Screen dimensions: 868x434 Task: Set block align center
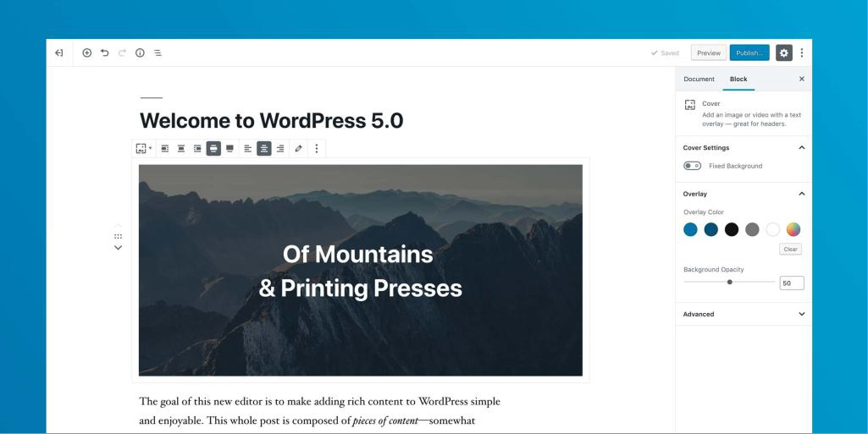pyautogui.click(x=181, y=149)
